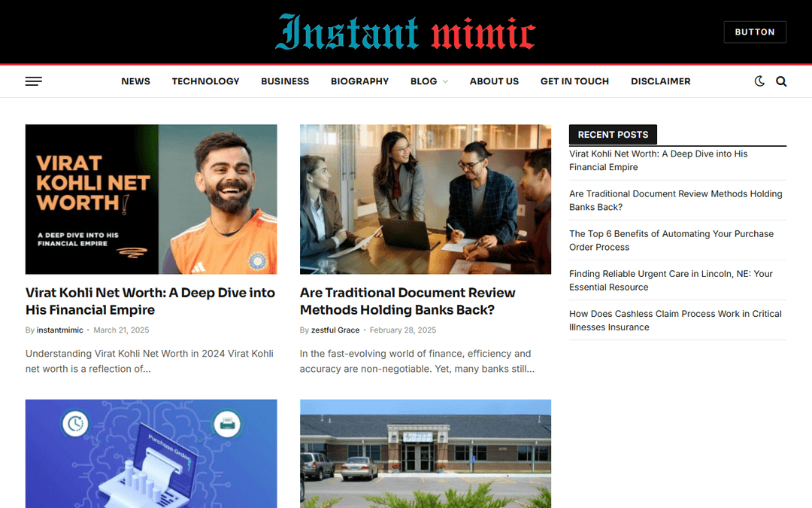Click the March 21, 2025 date
812x508 pixels.
tap(121, 330)
